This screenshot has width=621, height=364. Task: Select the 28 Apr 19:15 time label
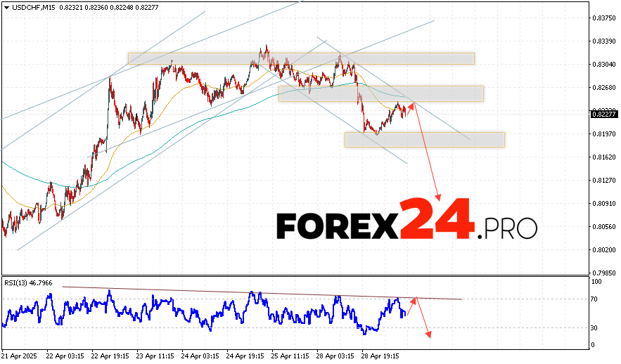tap(380, 356)
